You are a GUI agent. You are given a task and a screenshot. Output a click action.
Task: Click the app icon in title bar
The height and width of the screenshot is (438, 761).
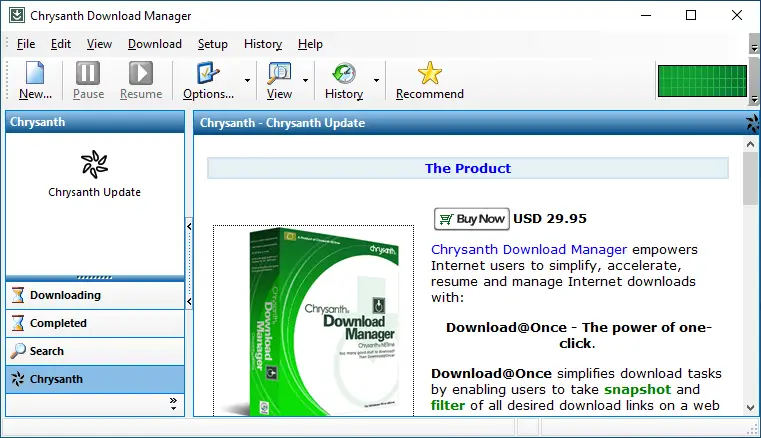click(17, 16)
